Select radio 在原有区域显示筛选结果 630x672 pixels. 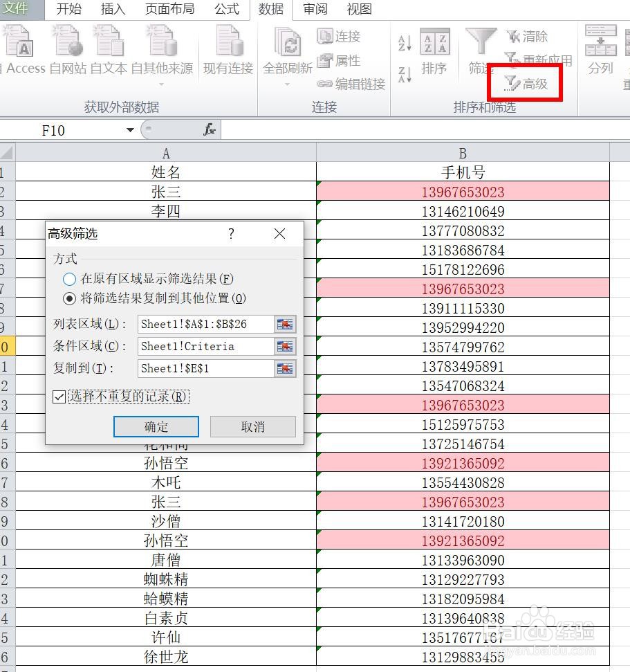point(69,280)
